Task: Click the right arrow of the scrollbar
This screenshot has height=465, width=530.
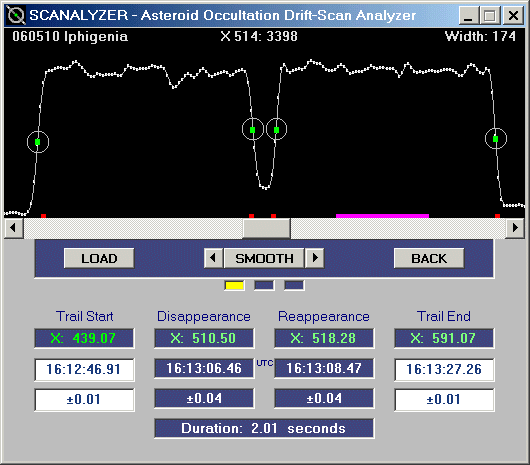Action: click(x=515, y=228)
